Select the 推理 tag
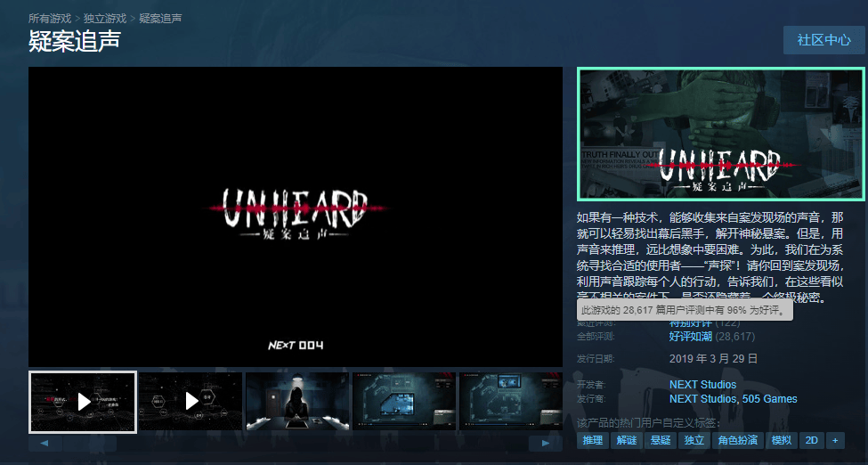 [592, 440]
